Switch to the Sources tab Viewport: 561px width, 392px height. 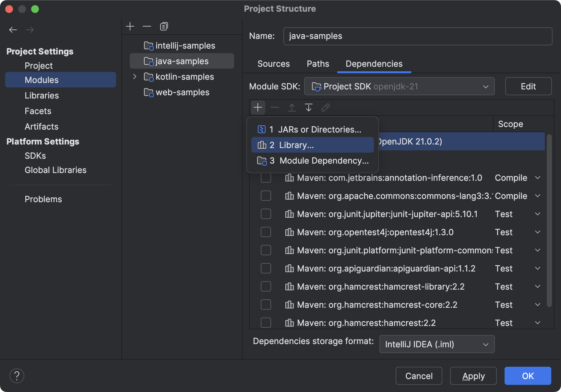coord(273,64)
